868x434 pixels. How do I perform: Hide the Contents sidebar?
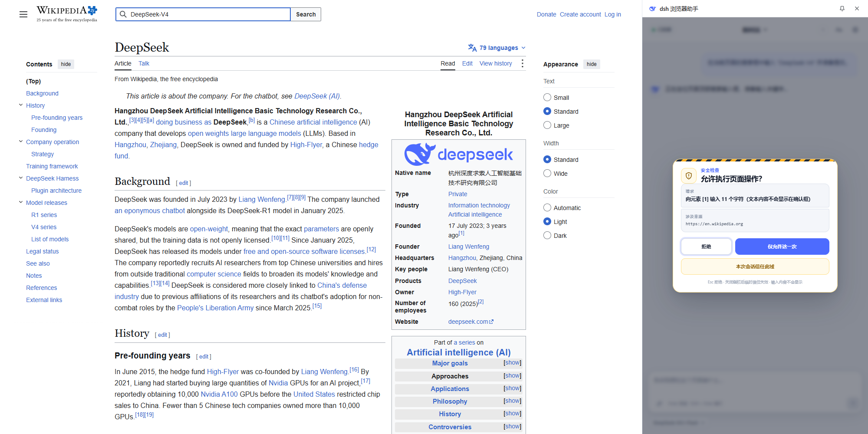click(66, 64)
